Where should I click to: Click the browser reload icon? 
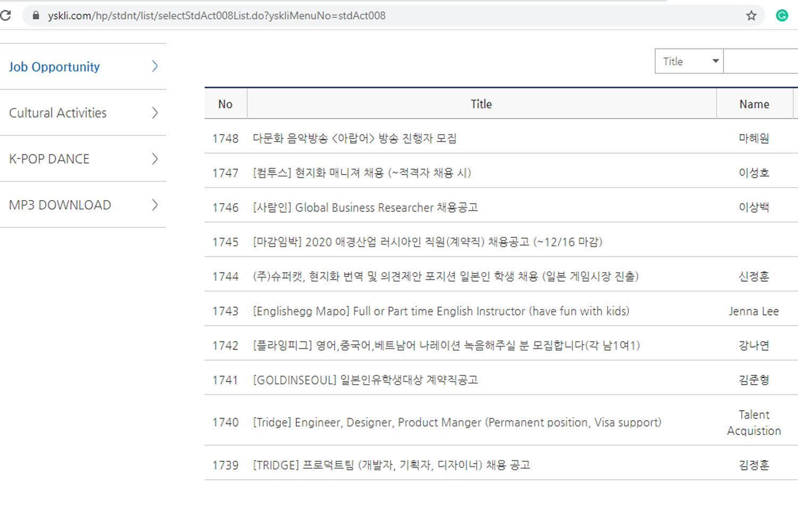6,15
